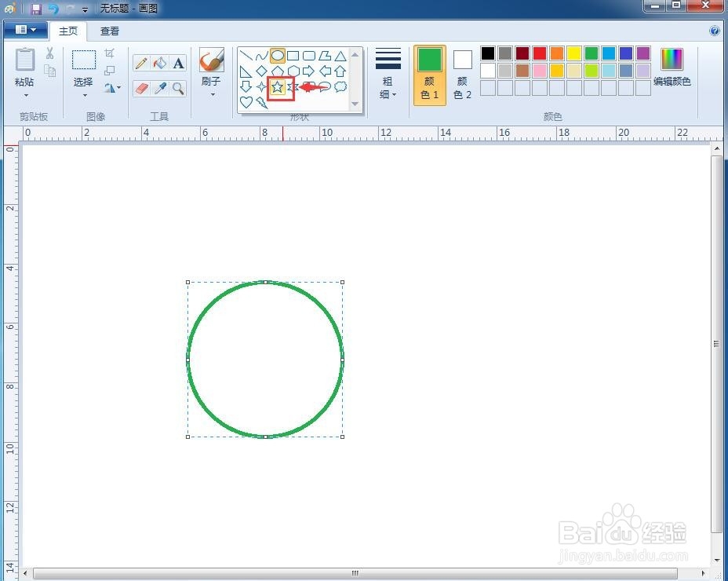Open the Select (选择) dropdown arrow

point(85,95)
